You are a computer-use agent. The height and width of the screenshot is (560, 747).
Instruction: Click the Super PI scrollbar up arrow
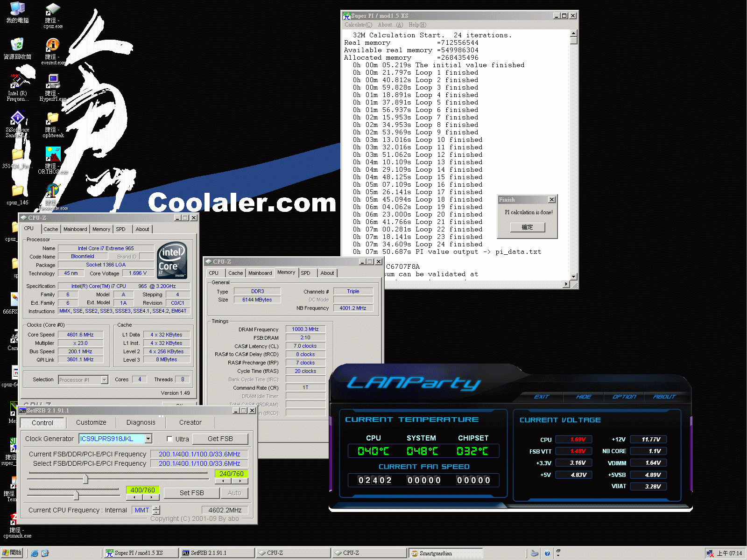[574, 33]
